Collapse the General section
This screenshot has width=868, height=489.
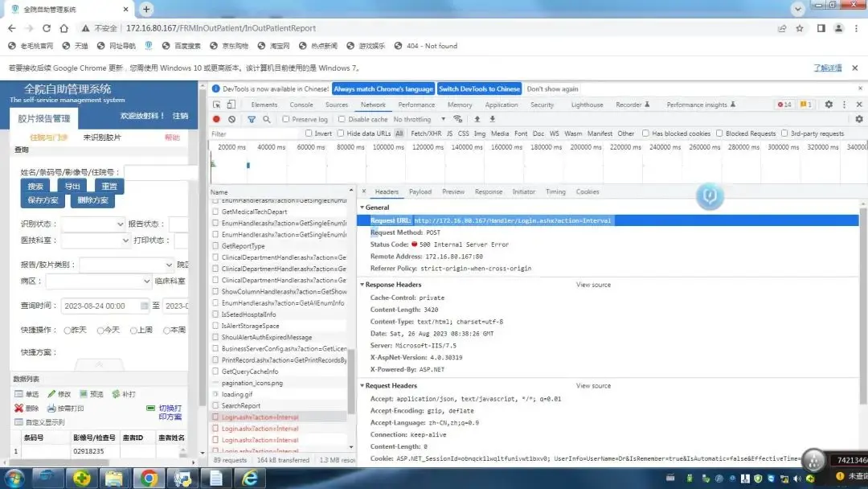362,208
